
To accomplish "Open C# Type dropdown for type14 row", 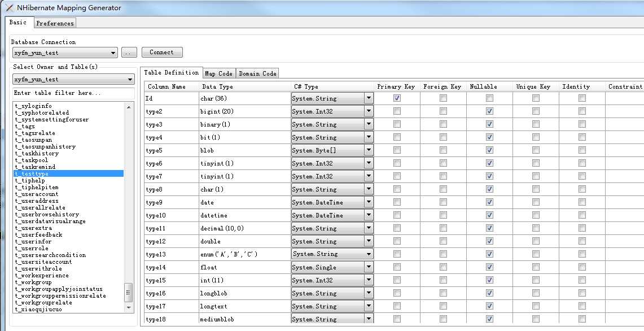I will (369, 267).
